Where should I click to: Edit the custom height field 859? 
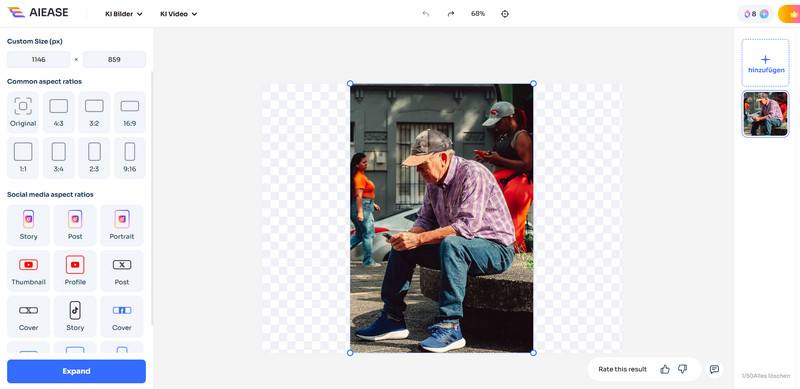point(114,59)
